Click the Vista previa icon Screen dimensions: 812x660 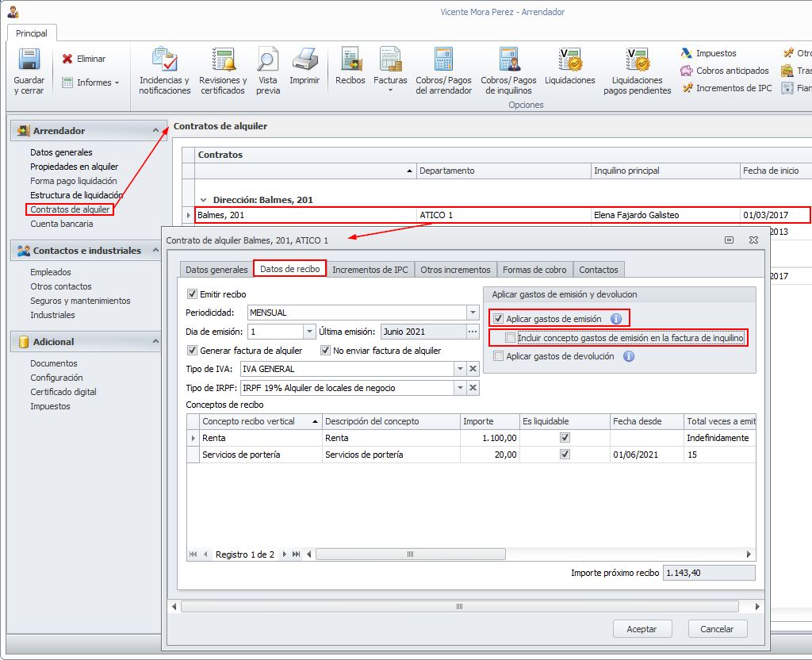tap(268, 61)
